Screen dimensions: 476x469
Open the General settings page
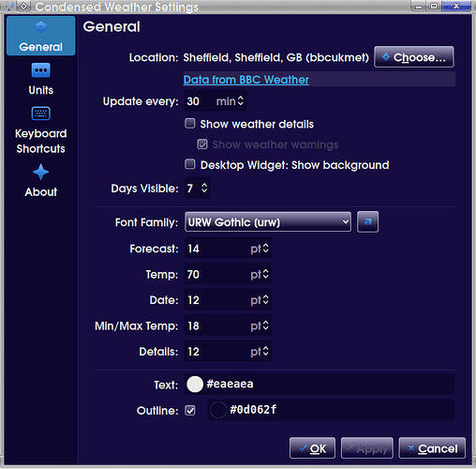point(40,36)
